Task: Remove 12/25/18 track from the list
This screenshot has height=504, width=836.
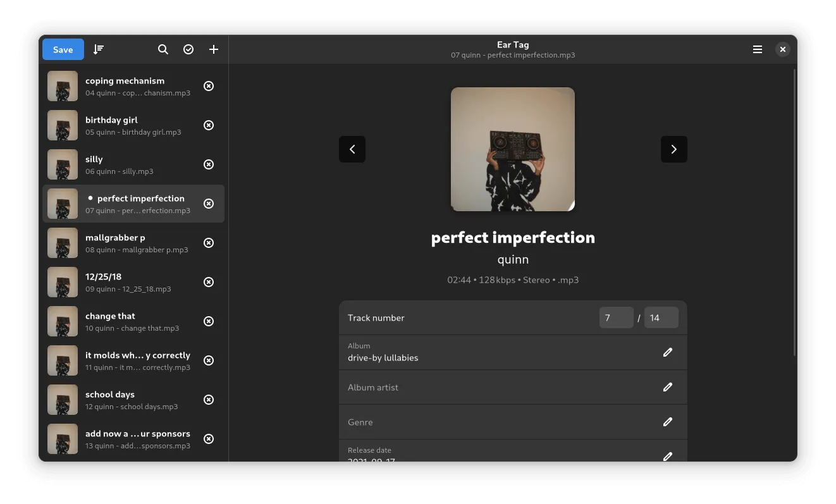Action: [209, 282]
